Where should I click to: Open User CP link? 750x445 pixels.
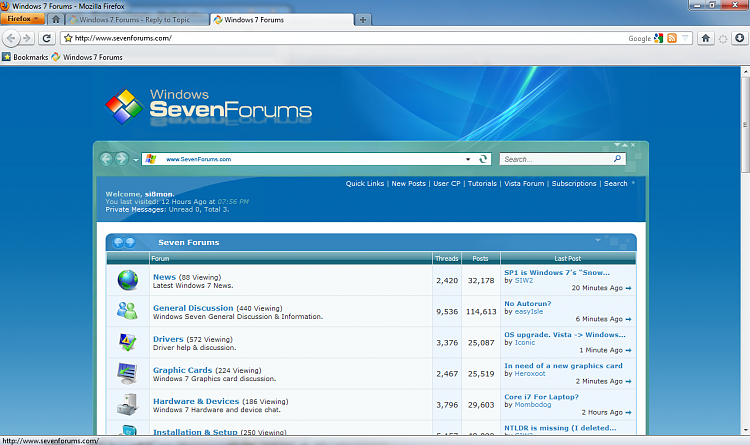point(447,184)
